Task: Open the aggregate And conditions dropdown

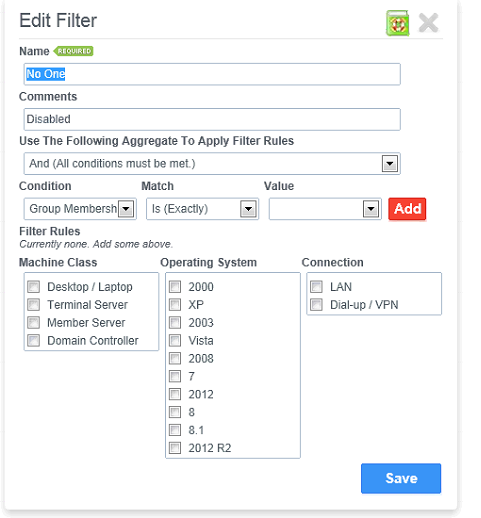Action: 212,164
